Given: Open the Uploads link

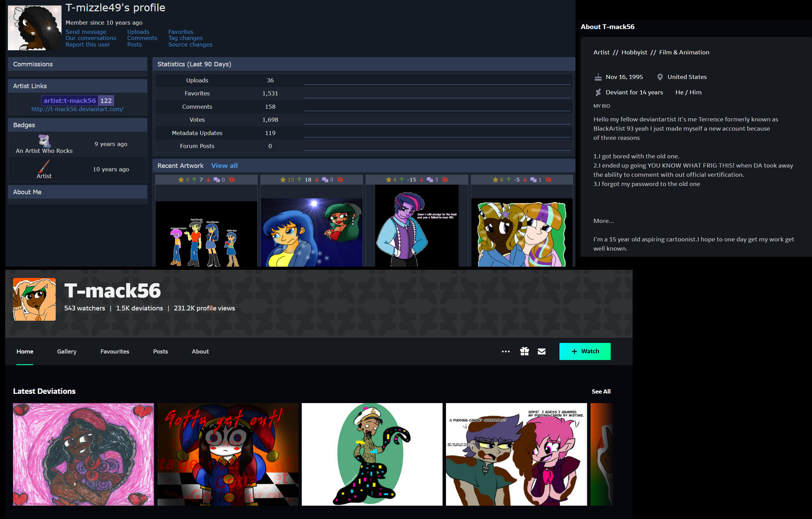Looking at the screenshot, I should tap(138, 32).
